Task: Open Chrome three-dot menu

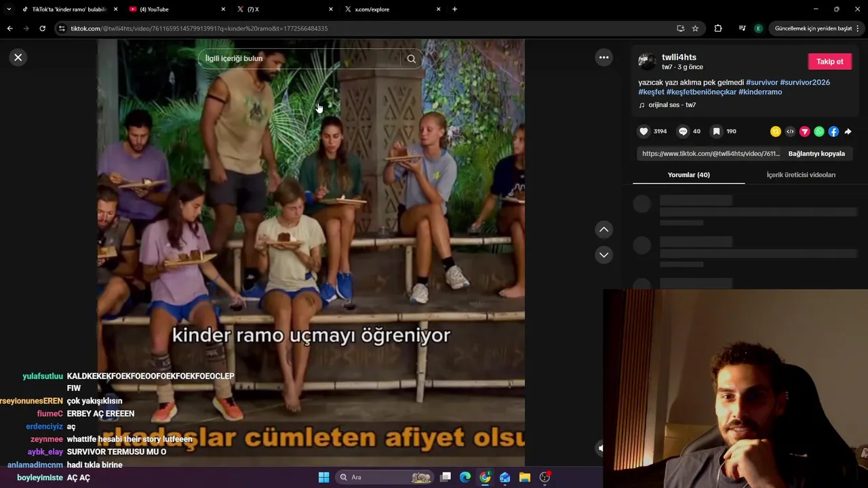Action: pyautogui.click(x=858, y=28)
